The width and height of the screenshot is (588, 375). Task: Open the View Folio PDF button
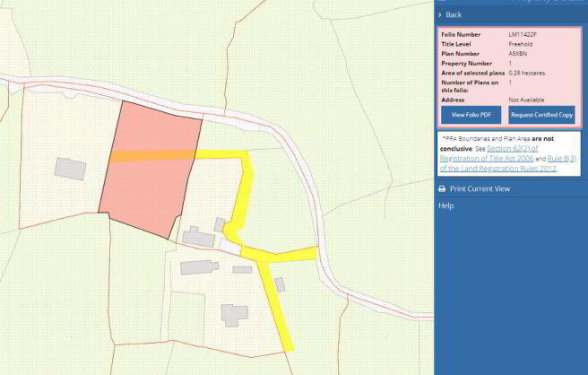pyautogui.click(x=471, y=116)
